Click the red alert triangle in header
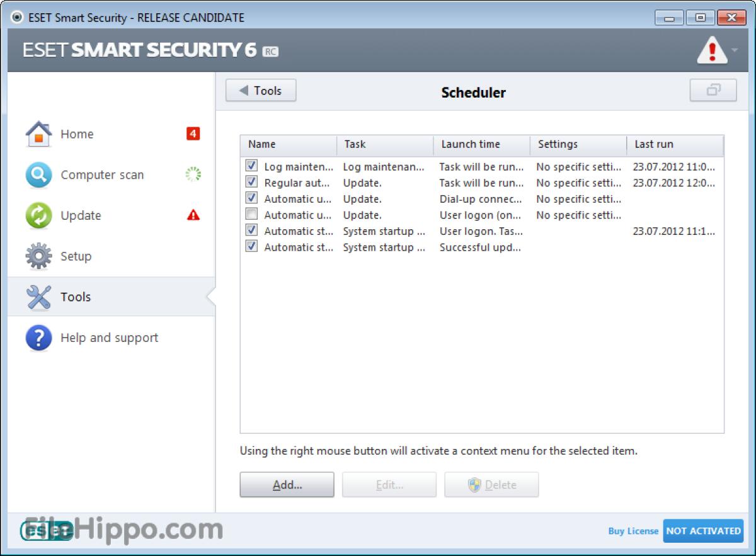This screenshot has width=756, height=556. [712, 50]
